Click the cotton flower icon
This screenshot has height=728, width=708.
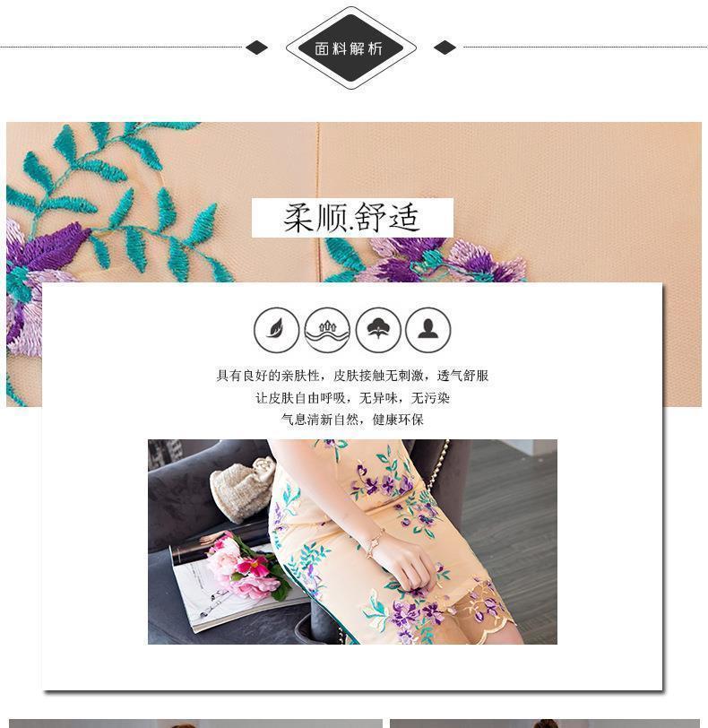click(377, 330)
